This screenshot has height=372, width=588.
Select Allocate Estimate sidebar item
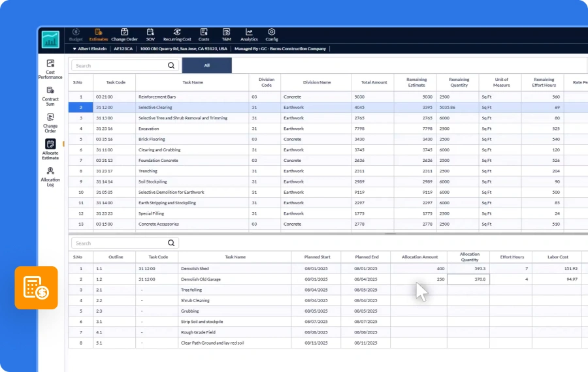click(x=50, y=149)
